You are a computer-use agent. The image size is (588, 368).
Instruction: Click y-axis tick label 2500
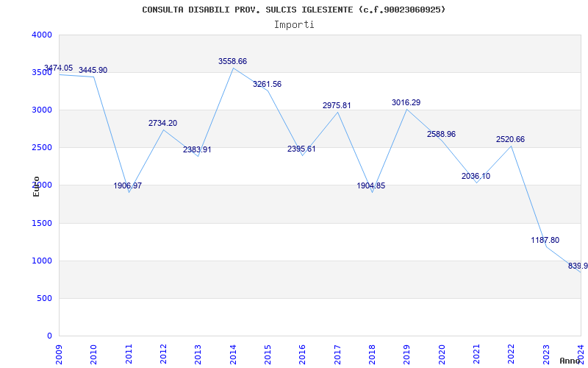tap(42, 148)
